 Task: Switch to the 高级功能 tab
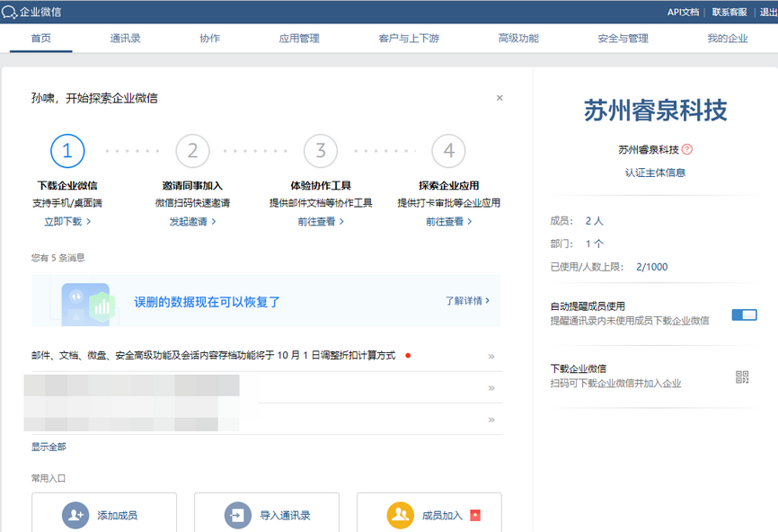pyautogui.click(x=518, y=39)
